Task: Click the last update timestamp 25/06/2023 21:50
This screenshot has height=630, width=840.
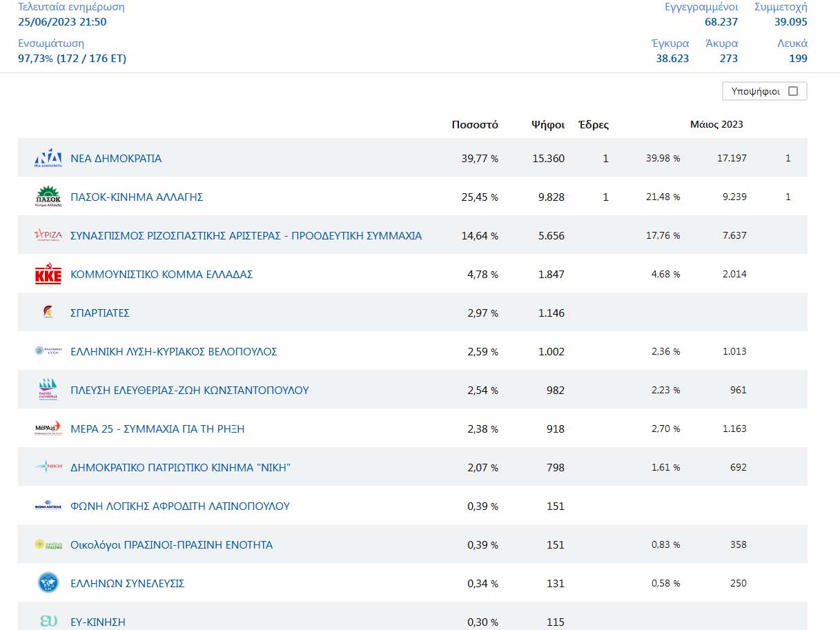Action: click(62, 21)
